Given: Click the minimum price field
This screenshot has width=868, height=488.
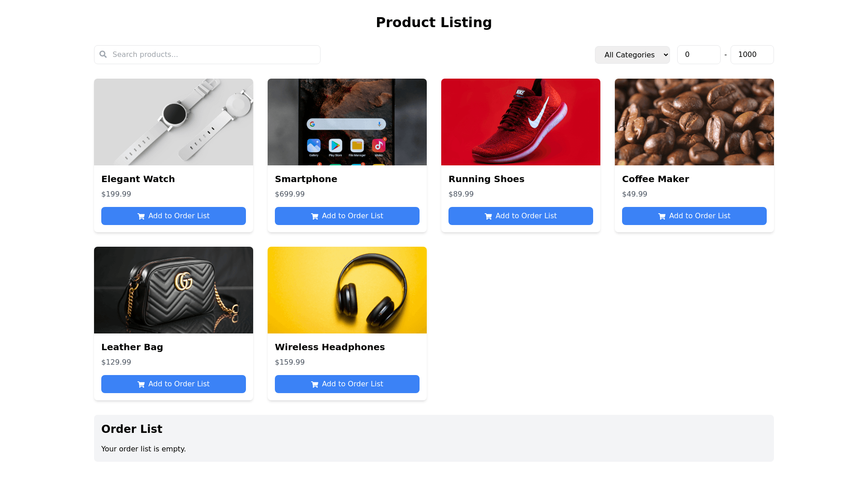Looking at the screenshot, I should coord(698,55).
